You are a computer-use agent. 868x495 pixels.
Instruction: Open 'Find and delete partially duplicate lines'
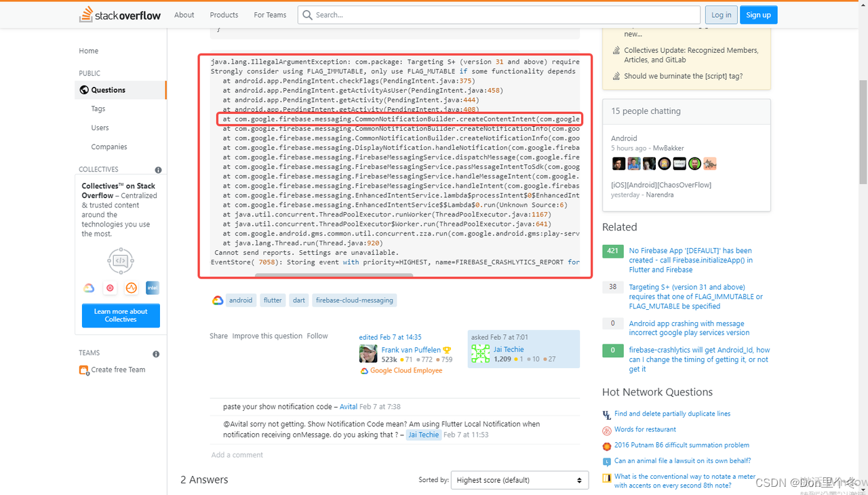pyautogui.click(x=672, y=414)
